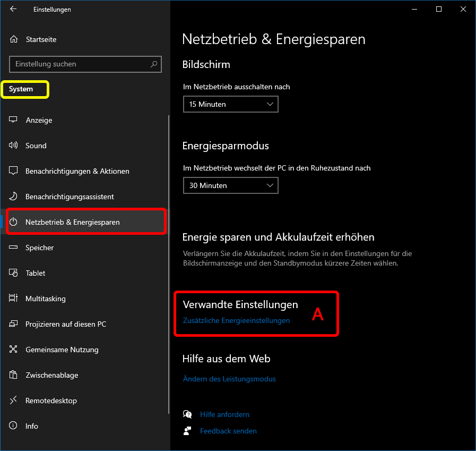Select Projizieren auf diesen PC
The height and width of the screenshot is (451, 476).
(x=66, y=324)
